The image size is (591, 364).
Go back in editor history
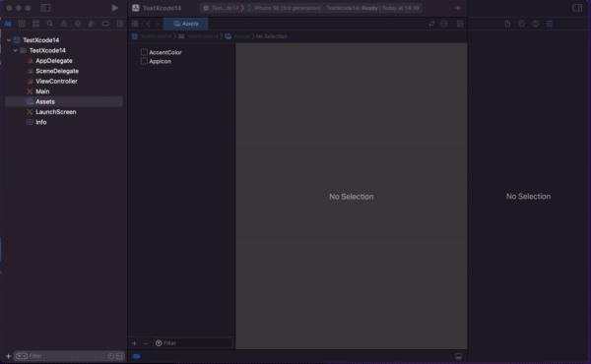pos(149,24)
